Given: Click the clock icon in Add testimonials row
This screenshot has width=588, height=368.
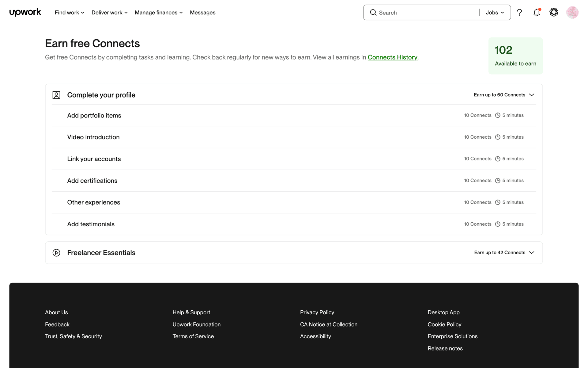Looking at the screenshot, I should pyautogui.click(x=498, y=224).
